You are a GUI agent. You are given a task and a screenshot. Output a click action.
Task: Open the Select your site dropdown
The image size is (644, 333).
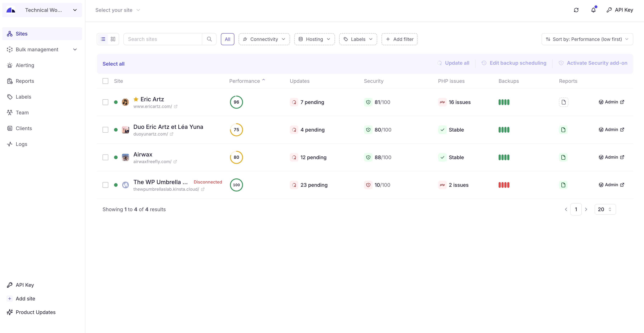click(117, 10)
